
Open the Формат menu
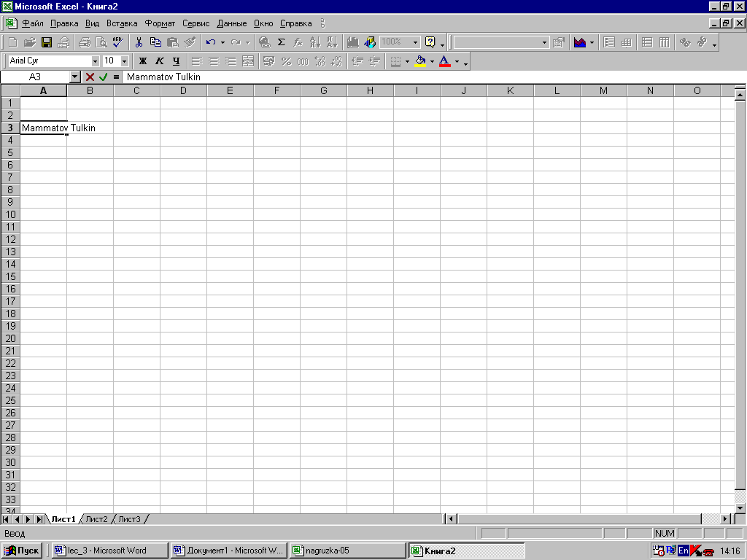click(160, 23)
